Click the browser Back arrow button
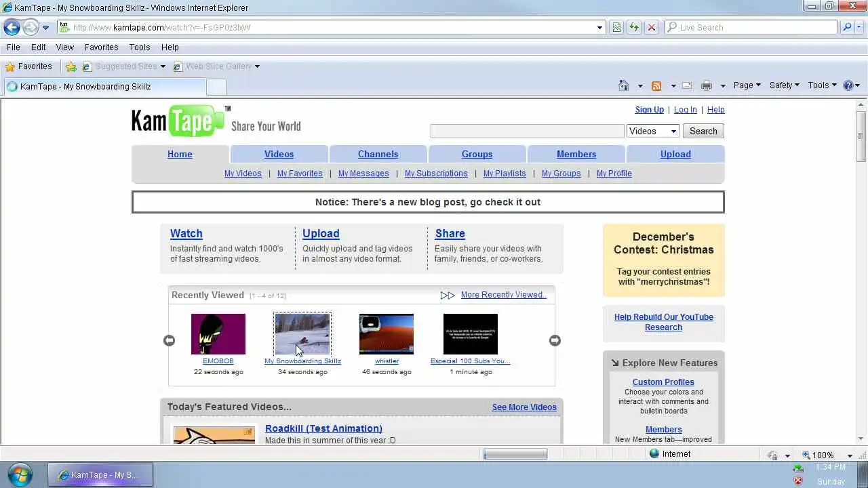868x488 pixels. 12,27
